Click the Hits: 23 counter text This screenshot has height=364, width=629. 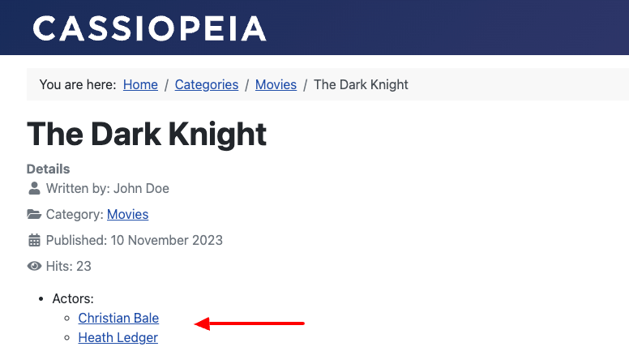click(x=69, y=266)
